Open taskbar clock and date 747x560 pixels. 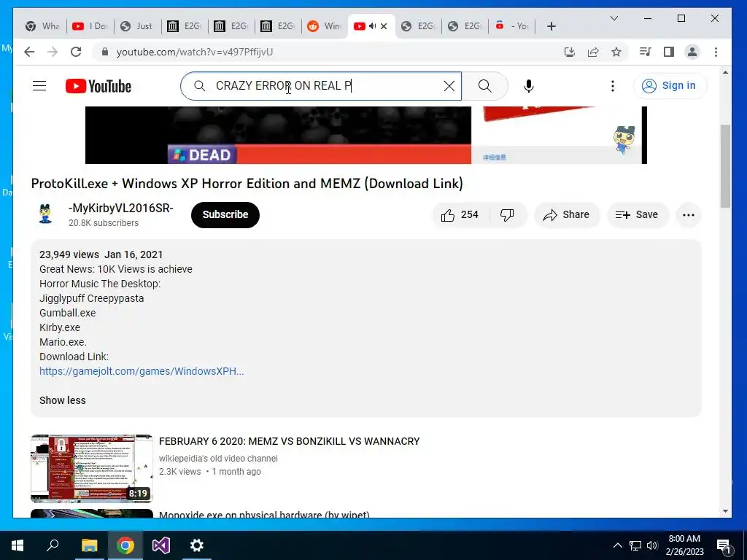click(684, 545)
